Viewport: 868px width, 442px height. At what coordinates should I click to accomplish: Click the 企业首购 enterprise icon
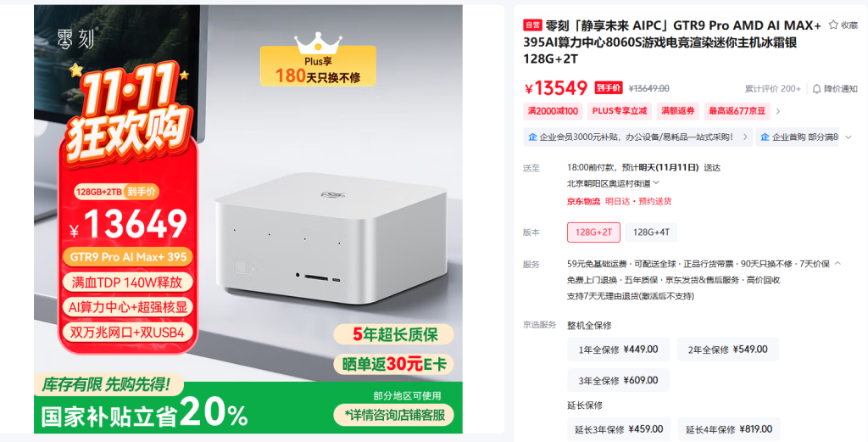pos(765,137)
